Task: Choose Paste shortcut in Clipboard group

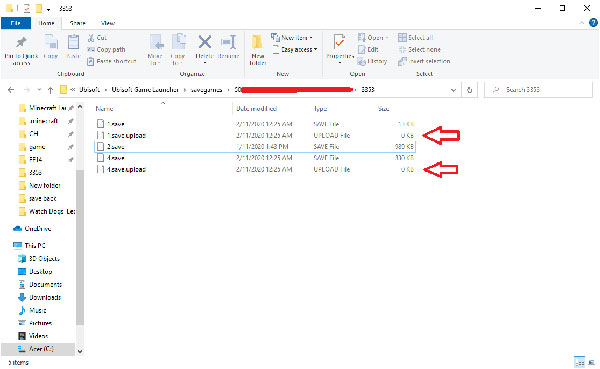Action: coord(111,61)
